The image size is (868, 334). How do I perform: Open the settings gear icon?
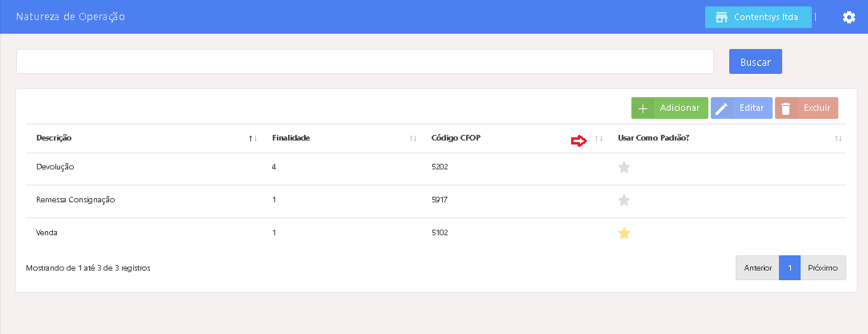click(849, 17)
